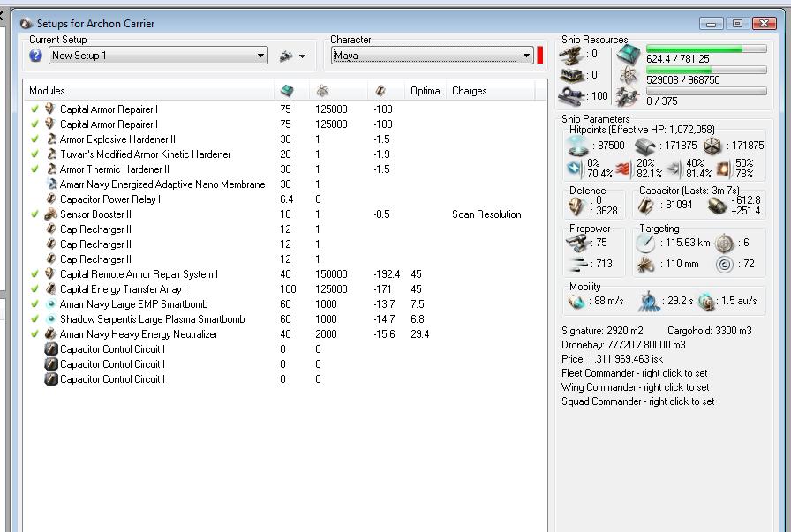
Task: Toggle Amarr Navy Large EMP Smartbomb checkmark
Action: pos(34,304)
